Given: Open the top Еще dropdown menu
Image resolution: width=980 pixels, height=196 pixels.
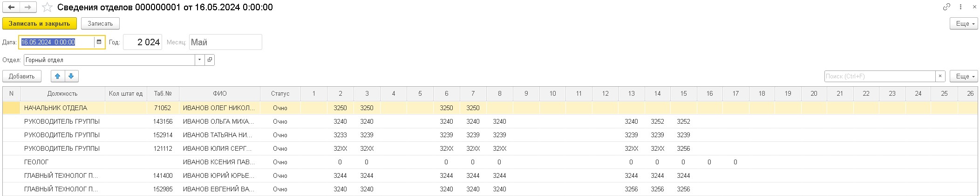Looking at the screenshot, I should tap(962, 23).
